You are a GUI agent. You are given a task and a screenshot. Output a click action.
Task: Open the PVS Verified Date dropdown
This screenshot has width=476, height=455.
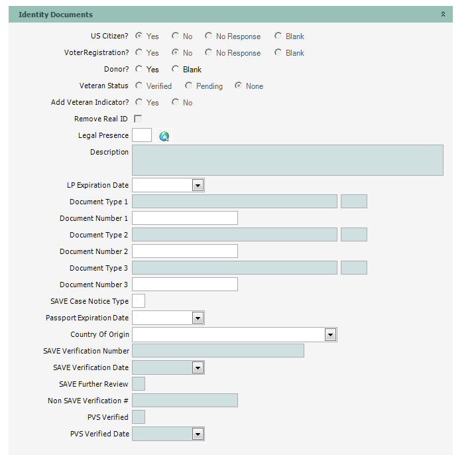coord(198,434)
